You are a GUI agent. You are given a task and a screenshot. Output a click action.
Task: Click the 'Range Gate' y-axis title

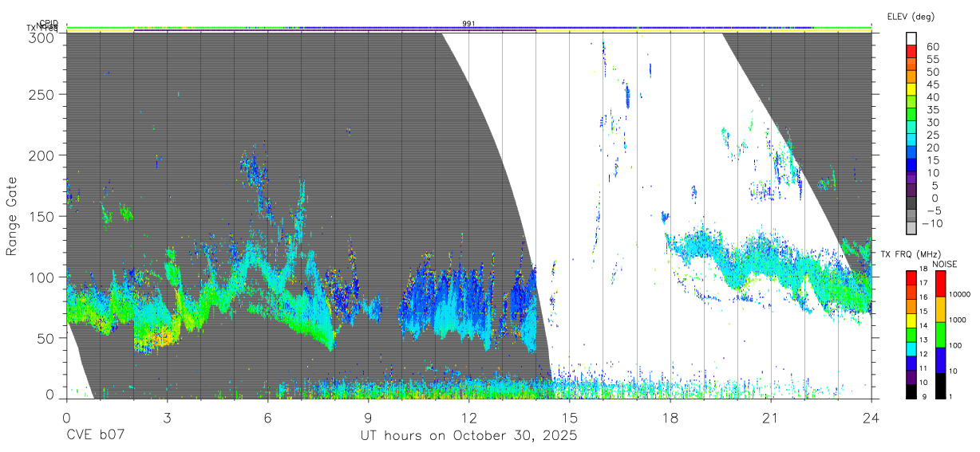point(12,218)
